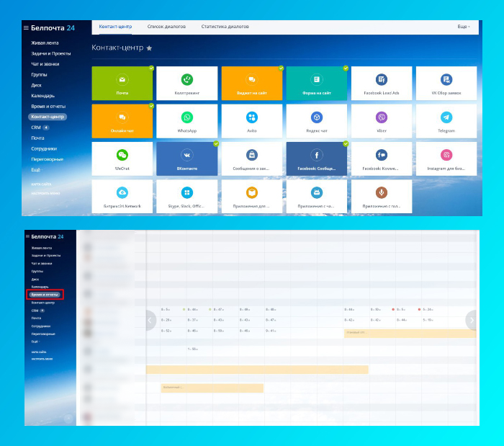Click Белпочта 24 logo in timesheet screen
This screenshot has width=504, height=446.
click(x=48, y=236)
